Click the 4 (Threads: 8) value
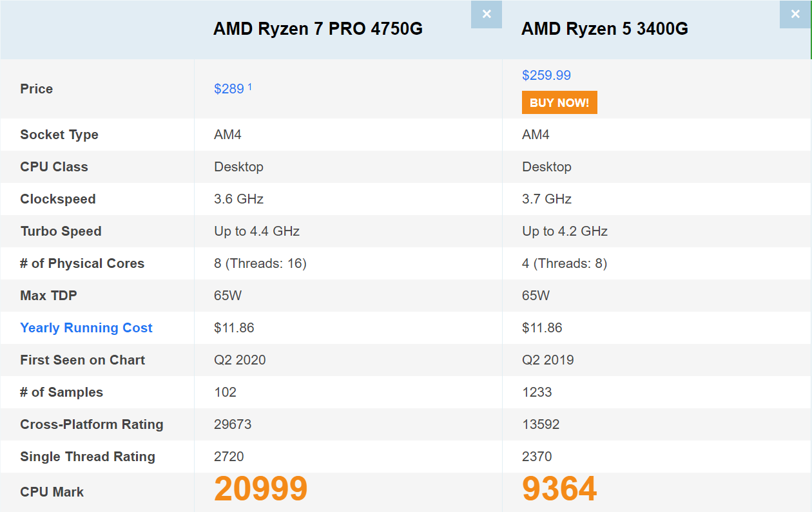Screen dimensions: 812x512 [565, 263]
